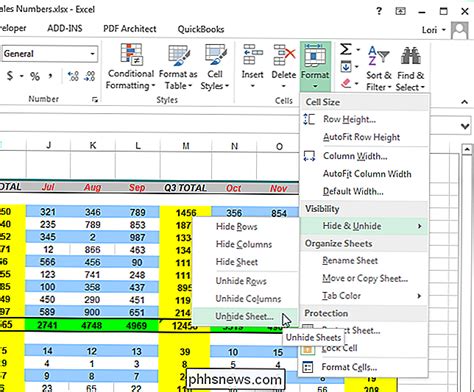This screenshot has height=392, width=474.
Task: Open Lori account dropdown arrow
Action: 444,30
